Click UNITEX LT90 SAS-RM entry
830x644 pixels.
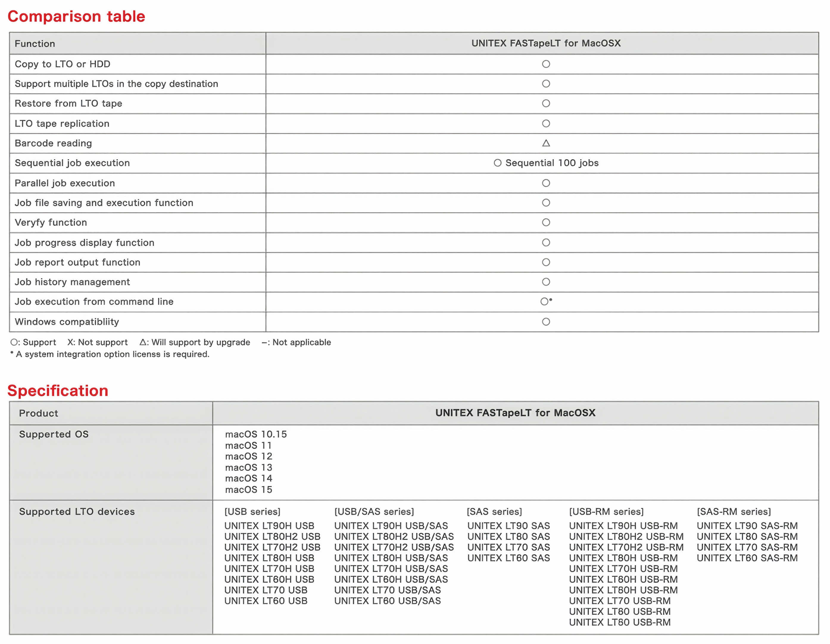(747, 526)
